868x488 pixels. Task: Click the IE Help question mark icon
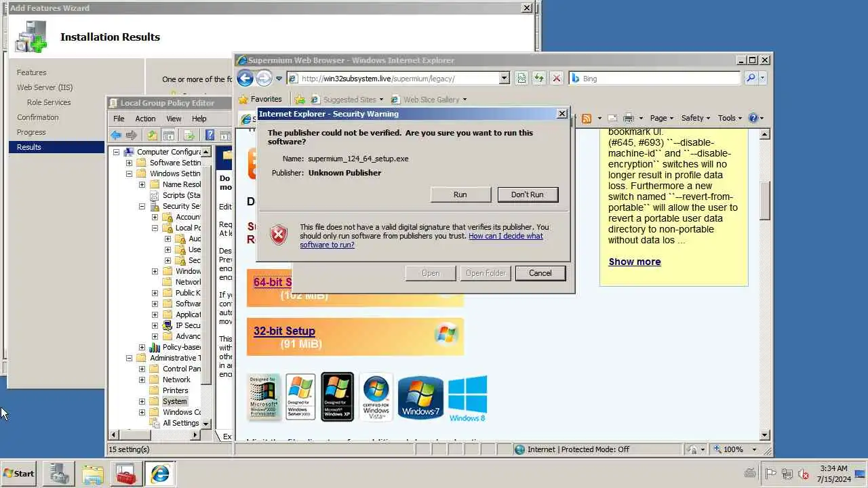point(753,118)
